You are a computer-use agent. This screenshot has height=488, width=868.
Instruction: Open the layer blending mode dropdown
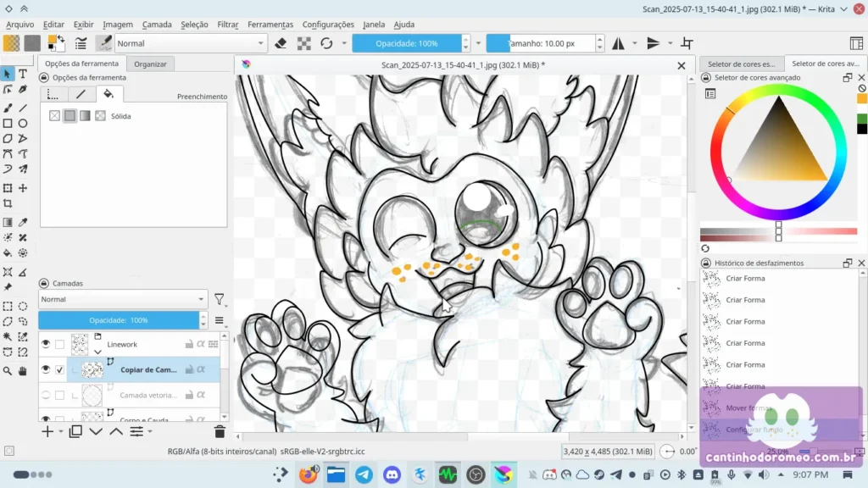[123, 299]
